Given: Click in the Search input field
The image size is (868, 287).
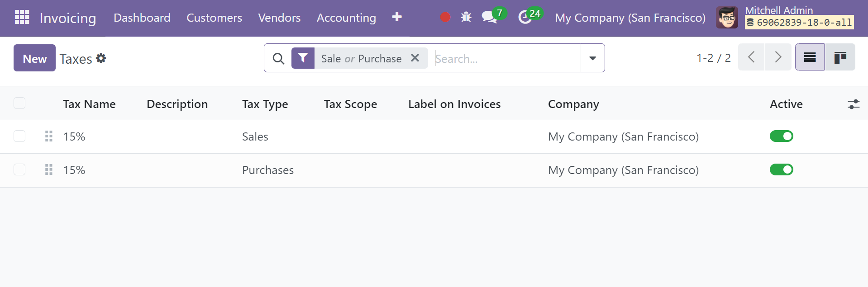Looking at the screenshot, I should pyautogui.click(x=506, y=58).
